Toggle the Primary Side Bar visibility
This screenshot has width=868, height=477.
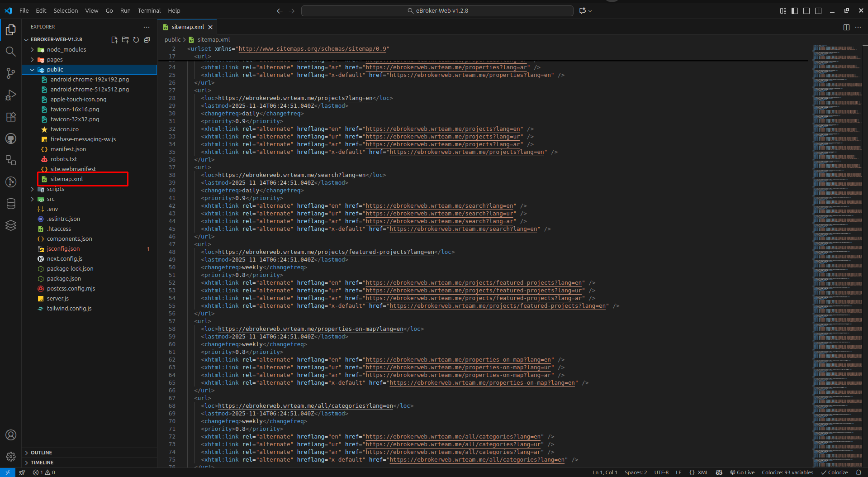pos(794,10)
